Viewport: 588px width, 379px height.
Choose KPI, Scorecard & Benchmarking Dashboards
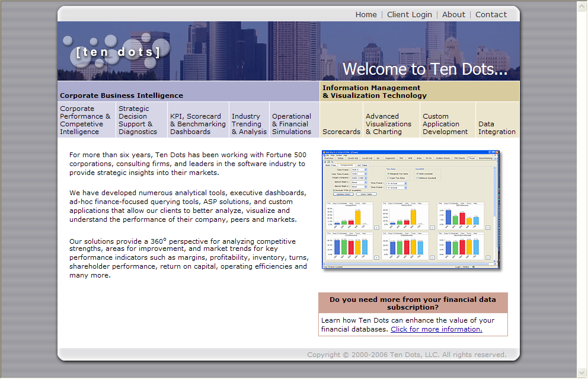point(197,124)
